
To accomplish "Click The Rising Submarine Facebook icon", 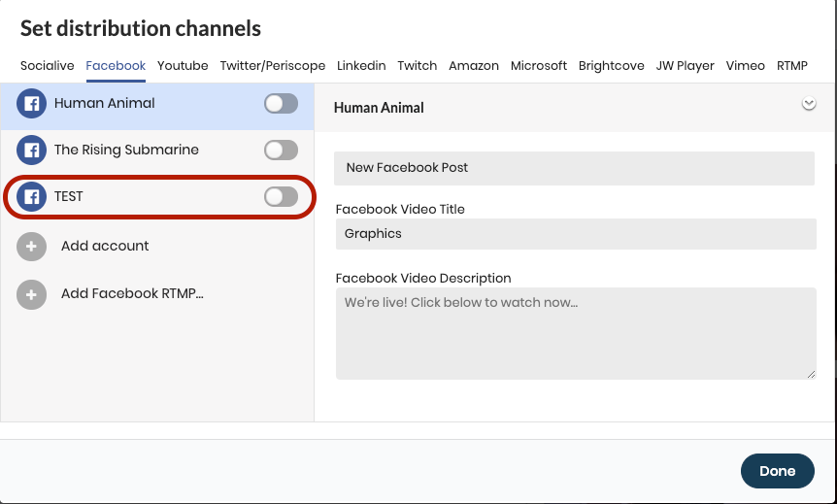I will click(x=31, y=150).
